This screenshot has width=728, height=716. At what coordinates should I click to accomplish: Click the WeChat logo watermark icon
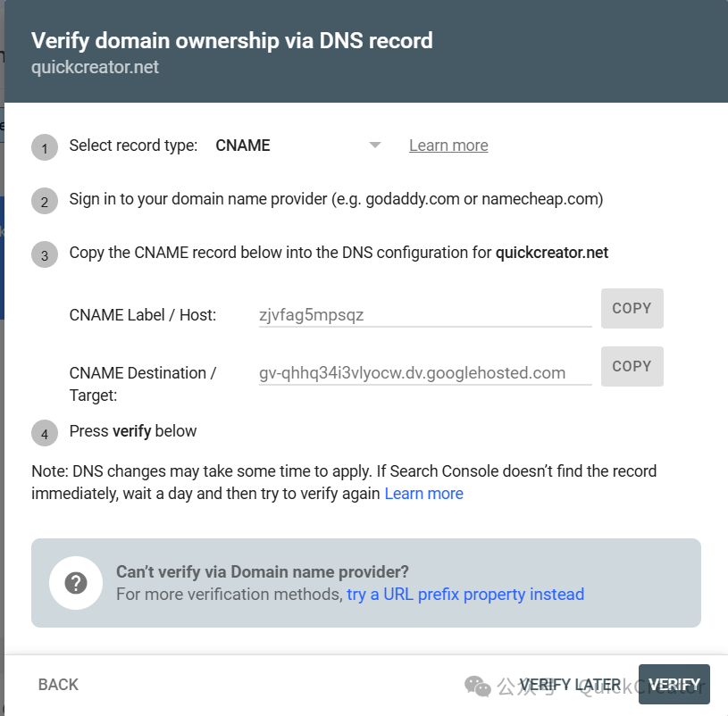pyautogui.click(x=477, y=686)
